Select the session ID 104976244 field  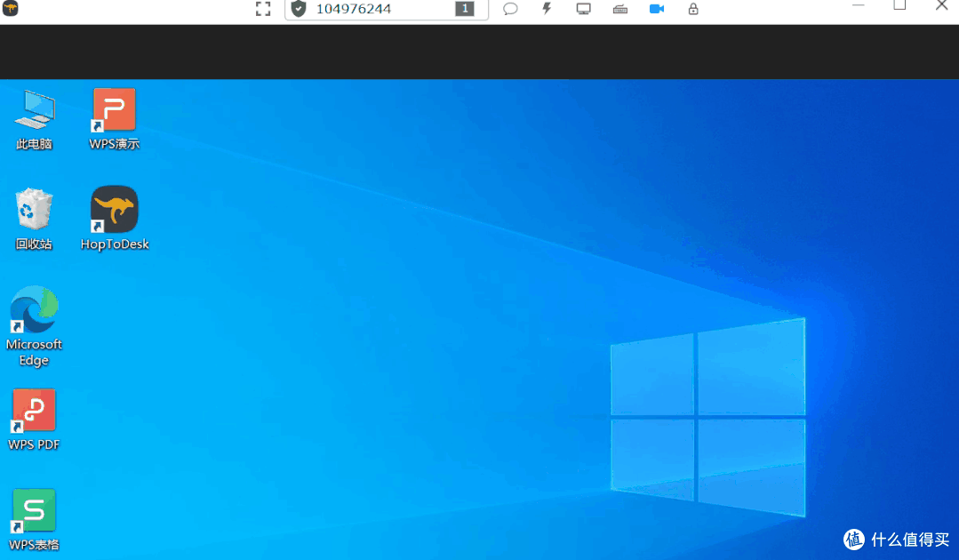point(387,9)
